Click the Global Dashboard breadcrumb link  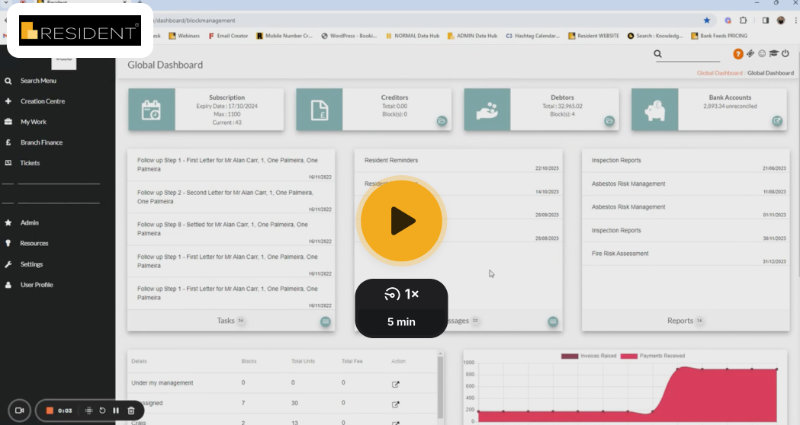719,73
